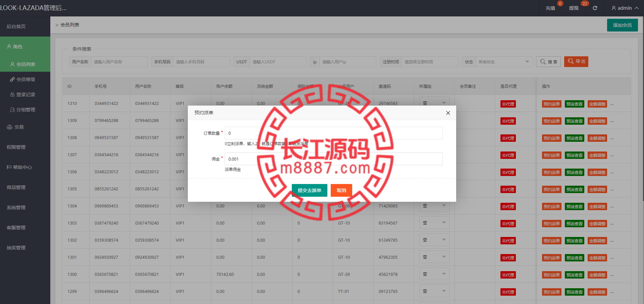Click the 搜索 search button
Screen dimensions: 644x304
coord(548,62)
